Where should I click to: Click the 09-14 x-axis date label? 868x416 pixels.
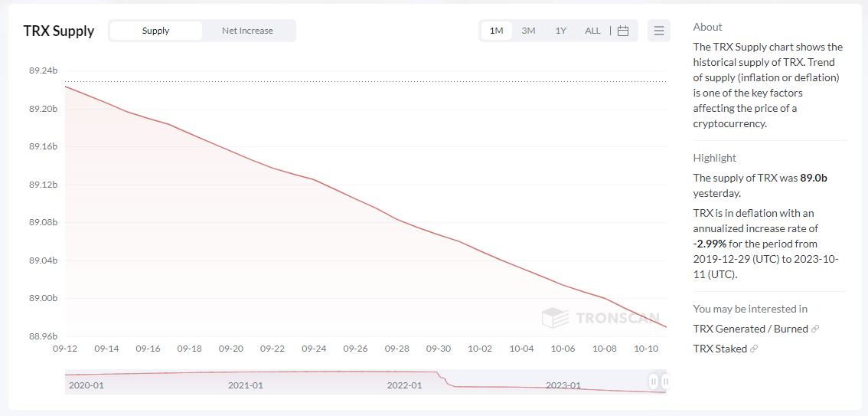pos(106,349)
